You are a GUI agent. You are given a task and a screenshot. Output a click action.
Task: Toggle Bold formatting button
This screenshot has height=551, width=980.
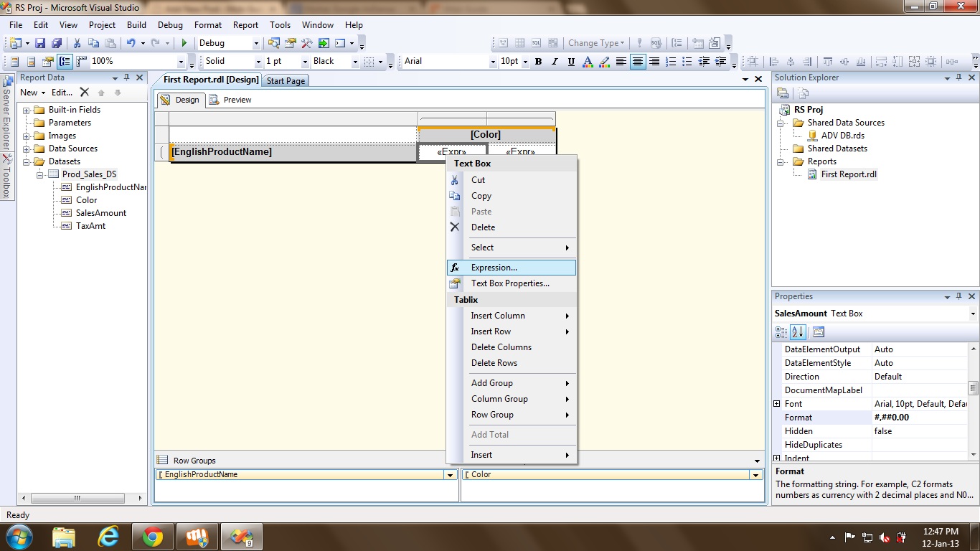pyautogui.click(x=538, y=62)
